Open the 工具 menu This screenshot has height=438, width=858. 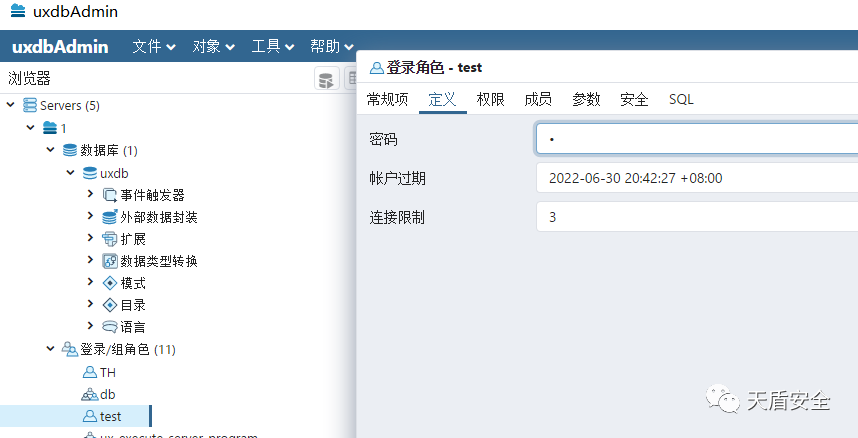(272, 46)
